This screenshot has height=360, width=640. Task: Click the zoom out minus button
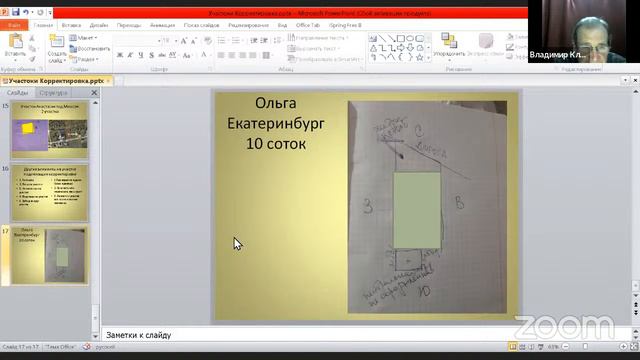[566, 347]
